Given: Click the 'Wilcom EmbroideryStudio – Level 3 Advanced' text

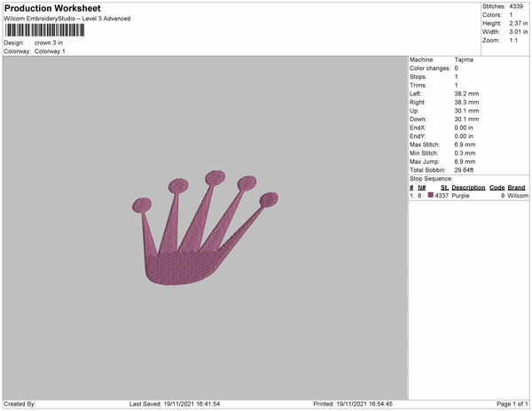Looking at the screenshot, I should coord(67,19).
